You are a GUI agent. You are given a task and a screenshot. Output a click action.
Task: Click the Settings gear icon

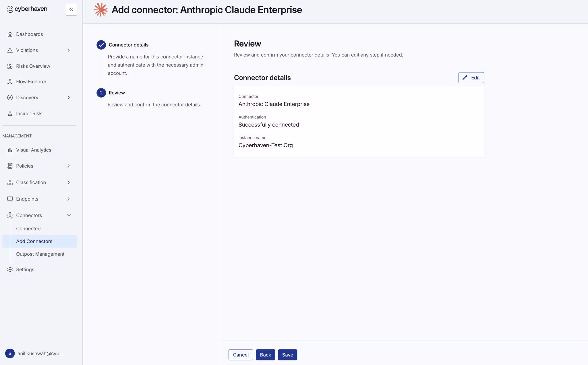[10, 269]
